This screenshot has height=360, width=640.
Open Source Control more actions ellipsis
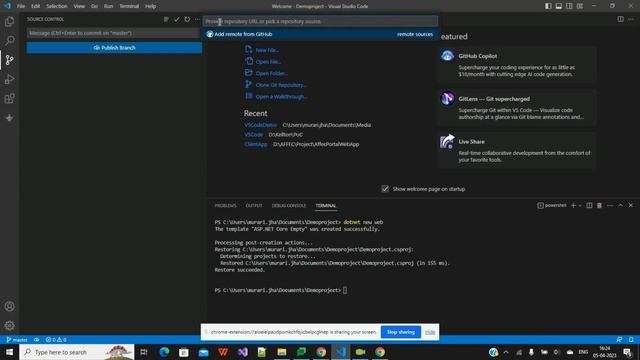click(197, 19)
